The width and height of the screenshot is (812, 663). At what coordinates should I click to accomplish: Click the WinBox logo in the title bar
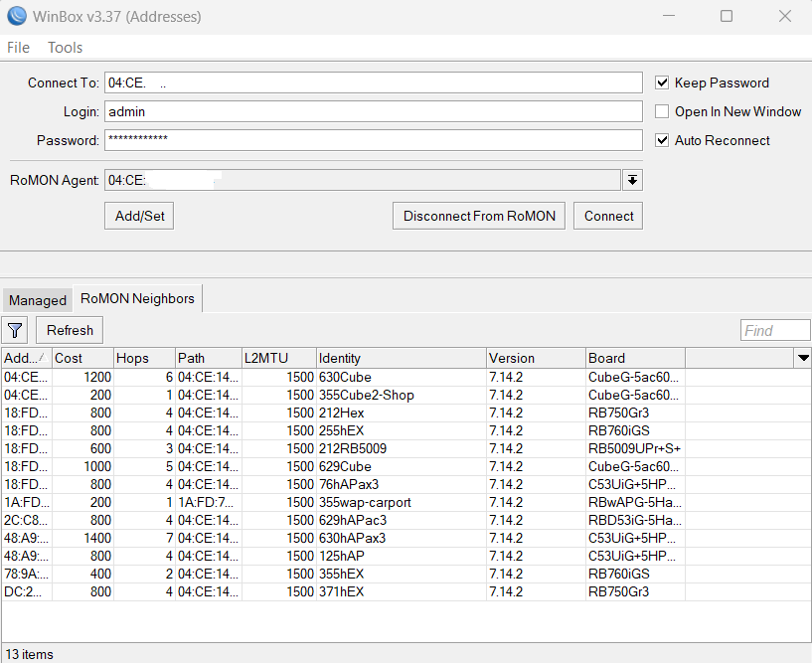click(x=17, y=16)
